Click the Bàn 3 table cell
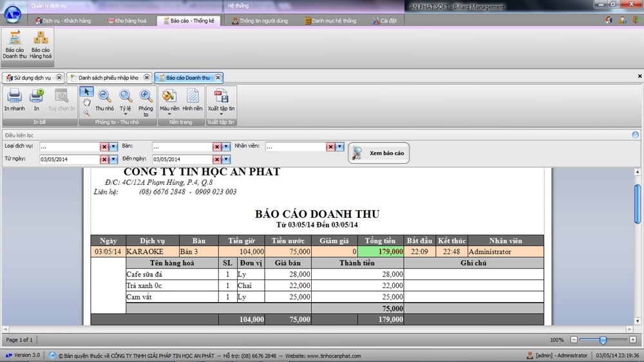The width and height of the screenshot is (644, 362). pyautogui.click(x=199, y=251)
